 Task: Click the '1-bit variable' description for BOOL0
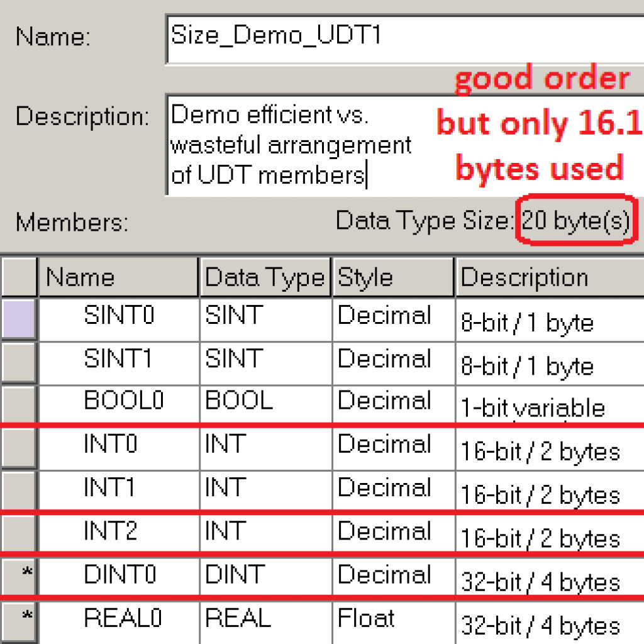point(550,404)
